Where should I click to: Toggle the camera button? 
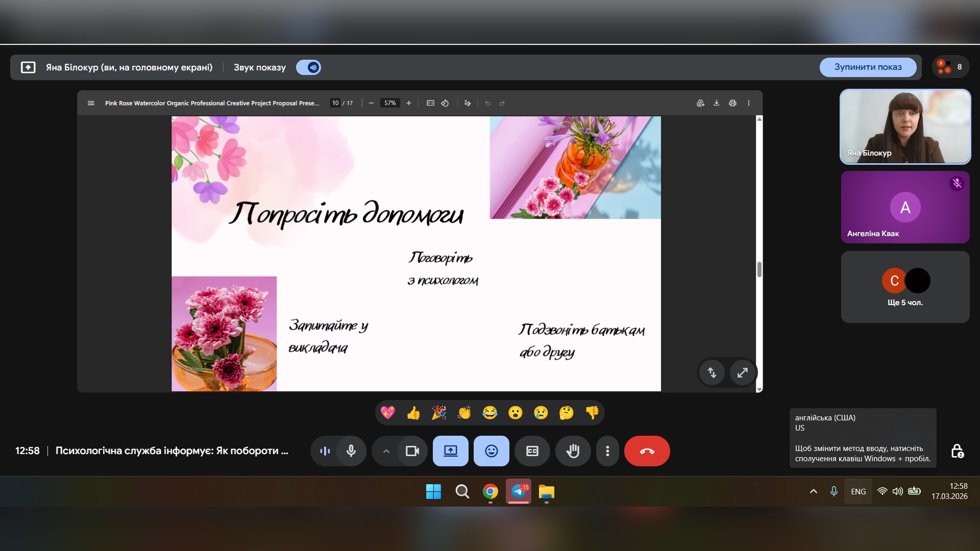coord(412,451)
